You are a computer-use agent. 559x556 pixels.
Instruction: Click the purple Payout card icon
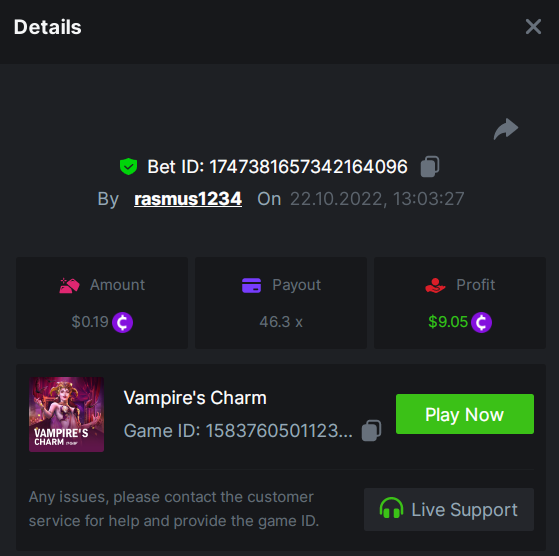(x=251, y=285)
